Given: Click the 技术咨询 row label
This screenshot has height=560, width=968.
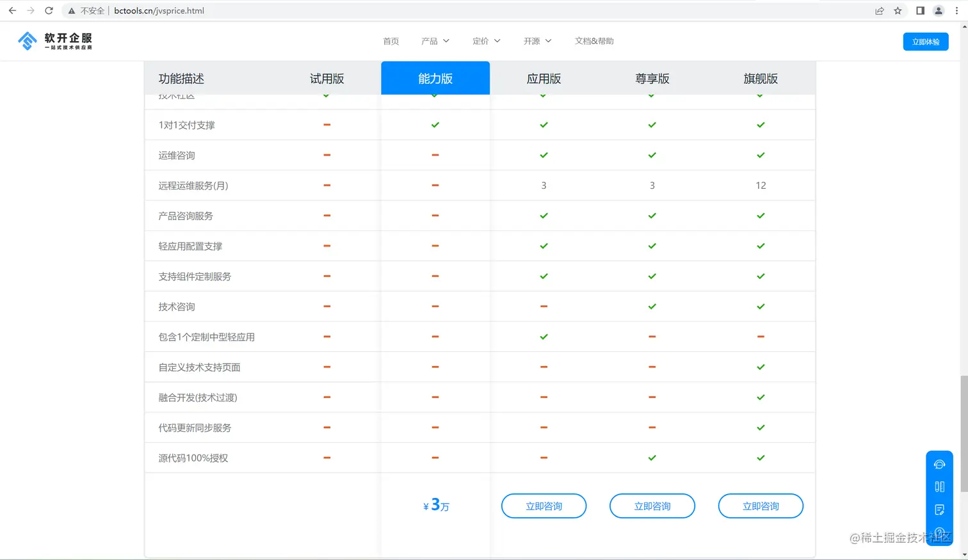Looking at the screenshot, I should (177, 307).
